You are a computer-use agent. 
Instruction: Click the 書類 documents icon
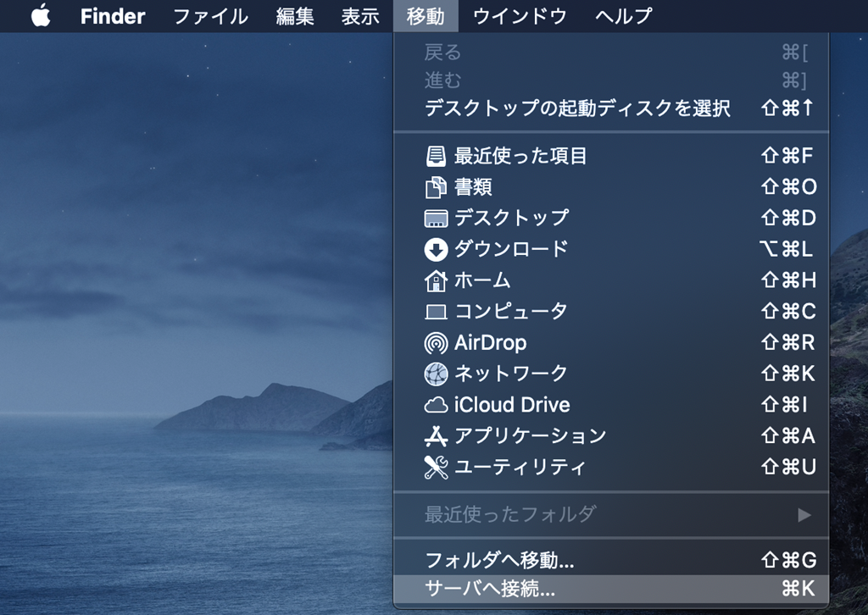click(x=436, y=187)
